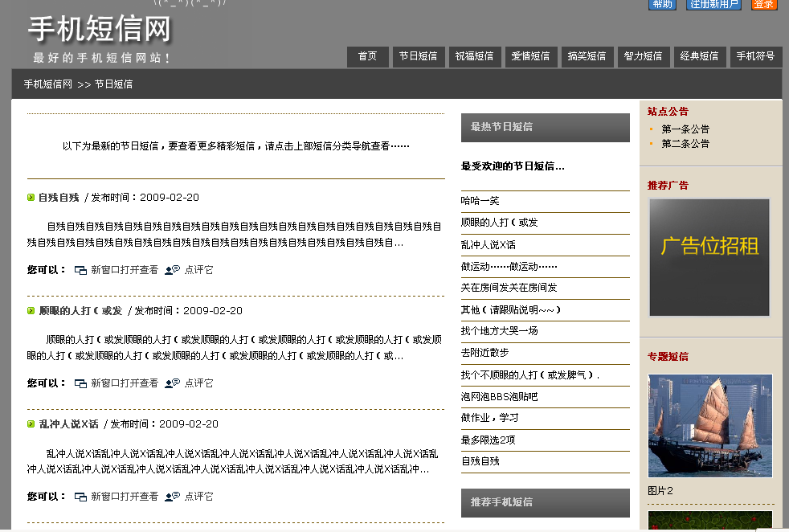Click 新窗口打开查看 for the 自残自残 post
The height and width of the screenshot is (532, 789).
[125, 270]
